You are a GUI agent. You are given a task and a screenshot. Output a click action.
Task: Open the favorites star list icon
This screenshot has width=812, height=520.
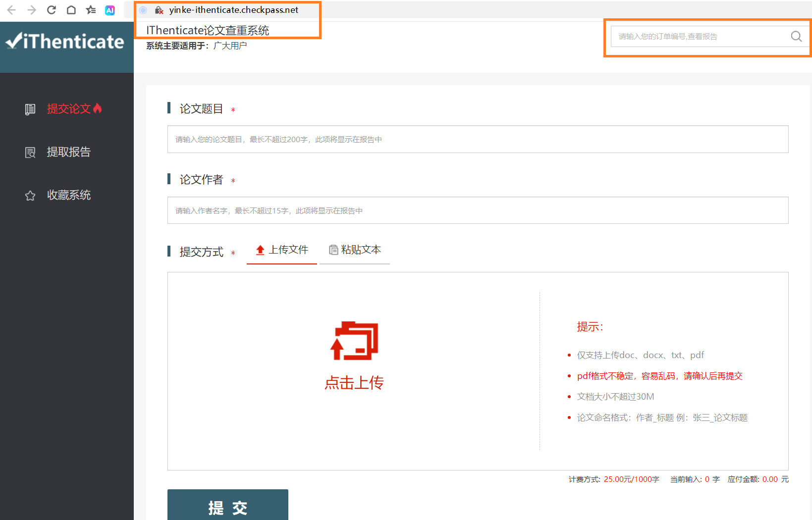pos(91,10)
